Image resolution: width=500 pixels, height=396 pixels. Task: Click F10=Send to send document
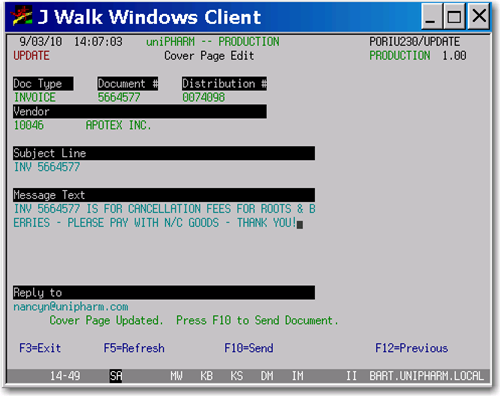coord(249,348)
